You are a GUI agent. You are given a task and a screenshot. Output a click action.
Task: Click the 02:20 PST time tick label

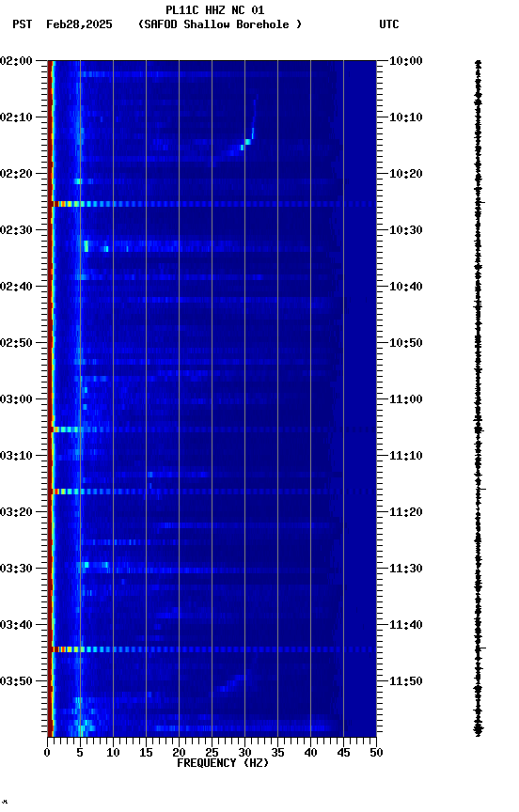16,174
